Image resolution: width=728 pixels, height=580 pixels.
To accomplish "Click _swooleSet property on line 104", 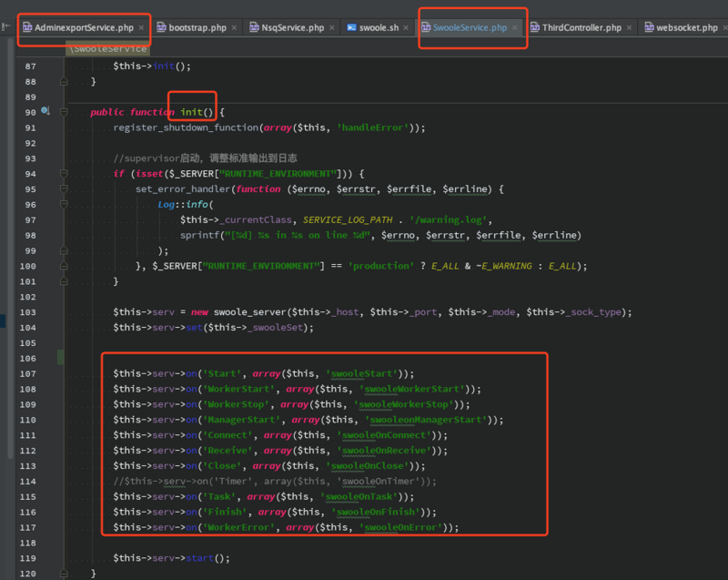I will pyautogui.click(x=276, y=328).
